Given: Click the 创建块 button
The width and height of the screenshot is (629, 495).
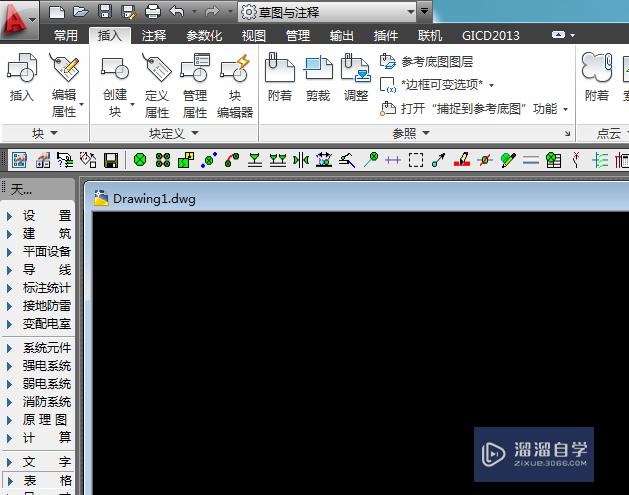Looking at the screenshot, I should (x=116, y=85).
